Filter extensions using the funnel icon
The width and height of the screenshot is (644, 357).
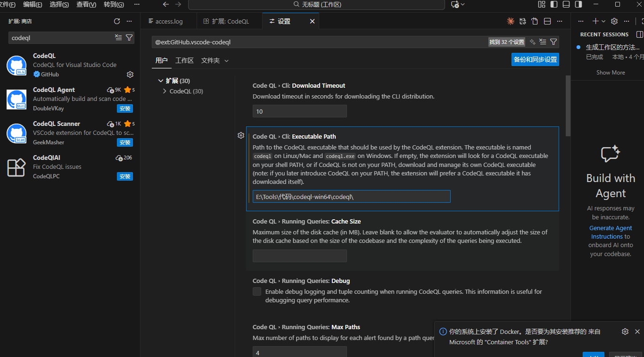pyautogui.click(x=129, y=38)
